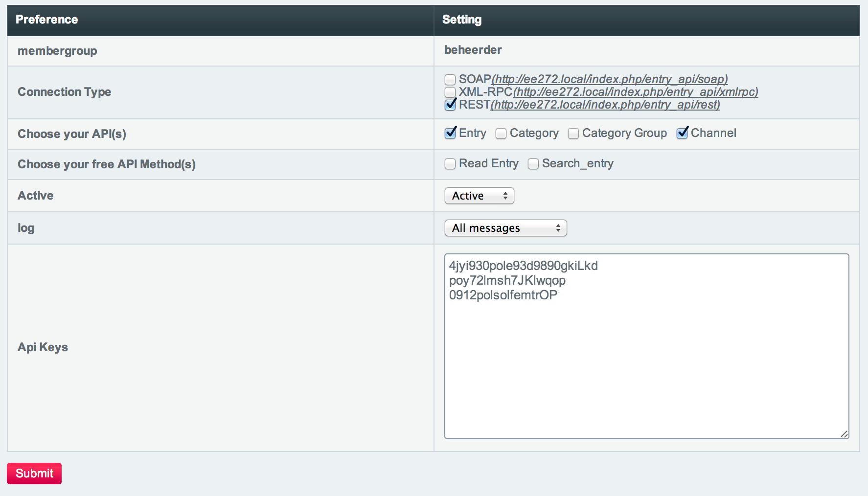
Task: Click inside the Api Keys textarea
Action: point(646,367)
